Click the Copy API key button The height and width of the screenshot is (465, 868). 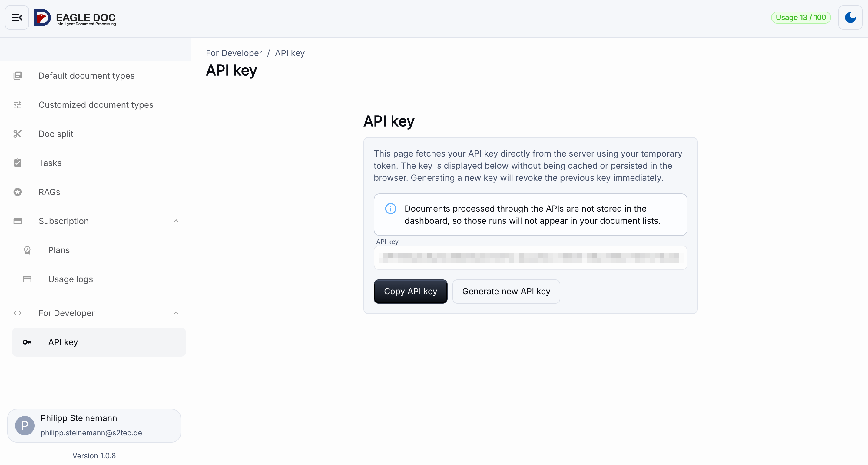pyautogui.click(x=410, y=291)
